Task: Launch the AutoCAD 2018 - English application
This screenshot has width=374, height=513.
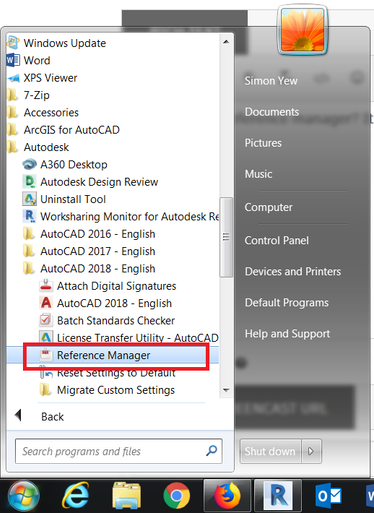Action: [x=114, y=303]
